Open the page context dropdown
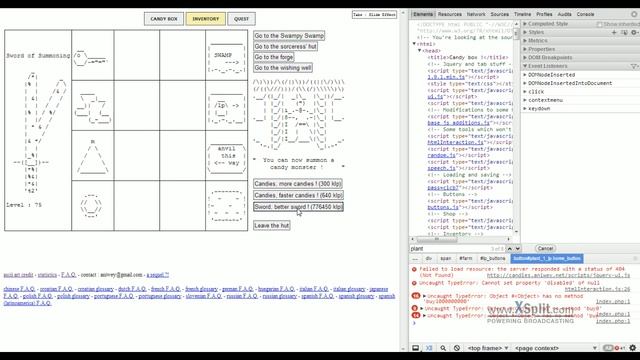This screenshot has width=640, height=360. point(556,348)
